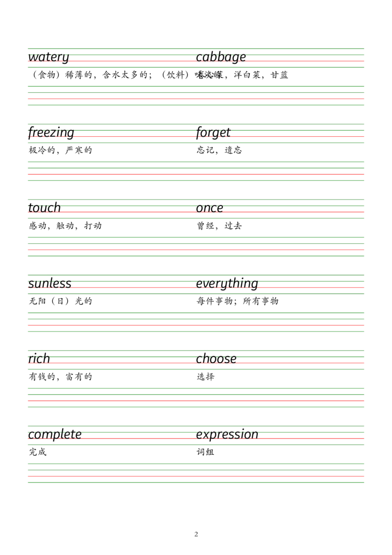Select the "everything" heading
Image resolution: width=392 pixels, height=555 pixels.
point(227,283)
